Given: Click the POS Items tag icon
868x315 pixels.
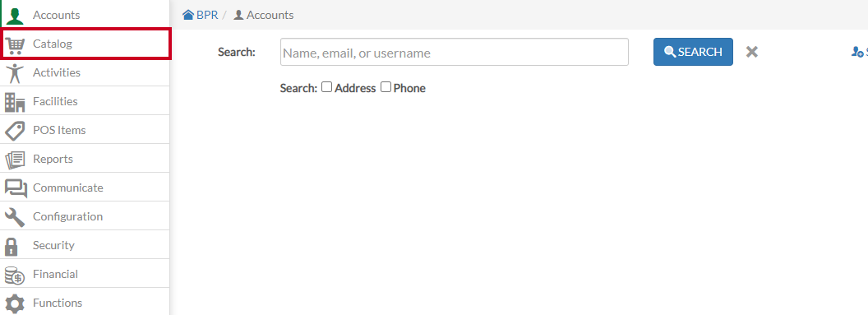Looking at the screenshot, I should point(15,131).
